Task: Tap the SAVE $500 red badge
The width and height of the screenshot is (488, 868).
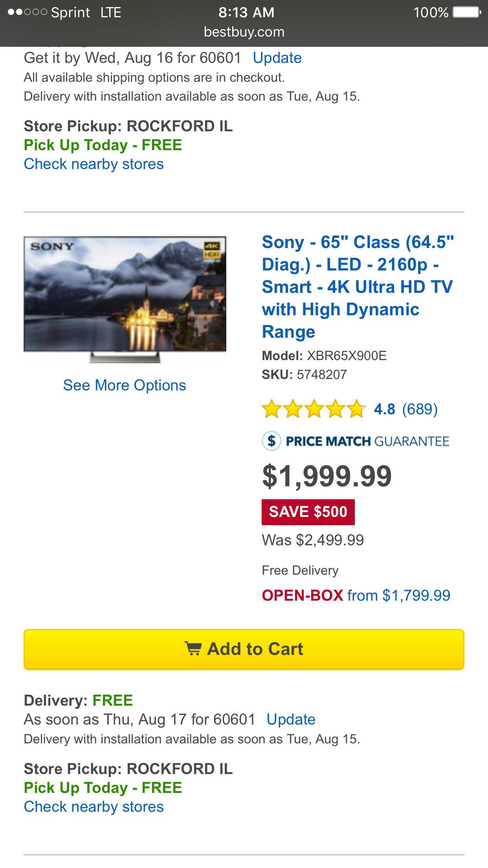Action: 308,512
